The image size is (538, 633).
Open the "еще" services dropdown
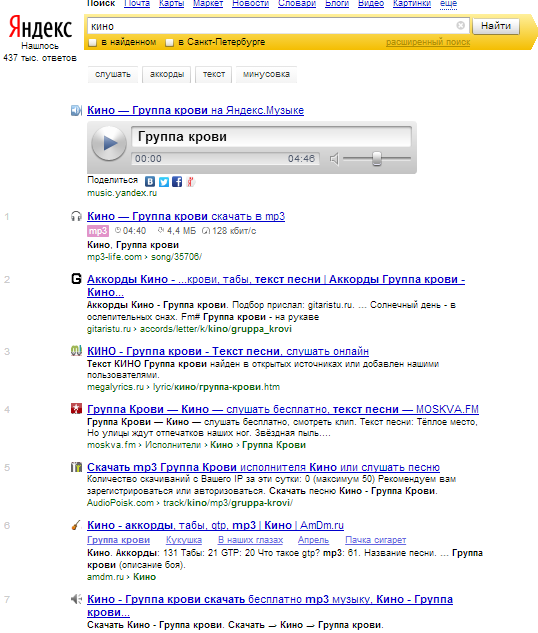pos(448,4)
